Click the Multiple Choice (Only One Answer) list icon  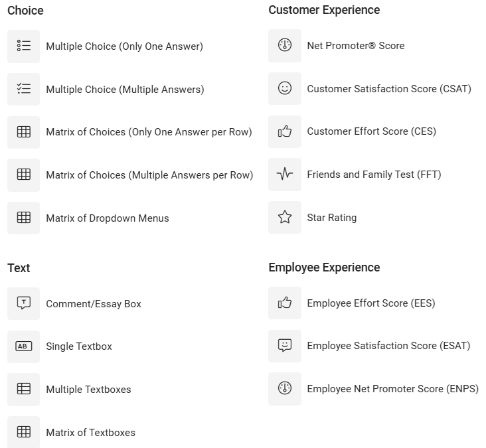(23, 46)
